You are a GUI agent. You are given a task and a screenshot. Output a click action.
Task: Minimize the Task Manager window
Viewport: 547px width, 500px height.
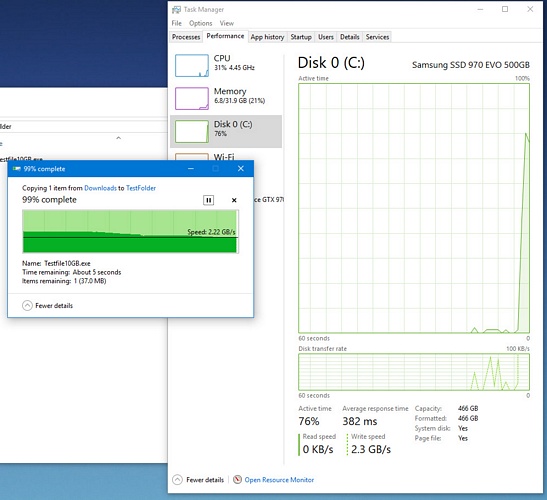[480, 9]
